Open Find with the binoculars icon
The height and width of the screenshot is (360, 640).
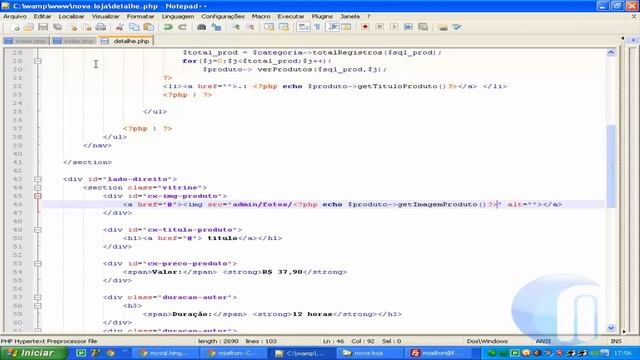click(x=201, y=27)
